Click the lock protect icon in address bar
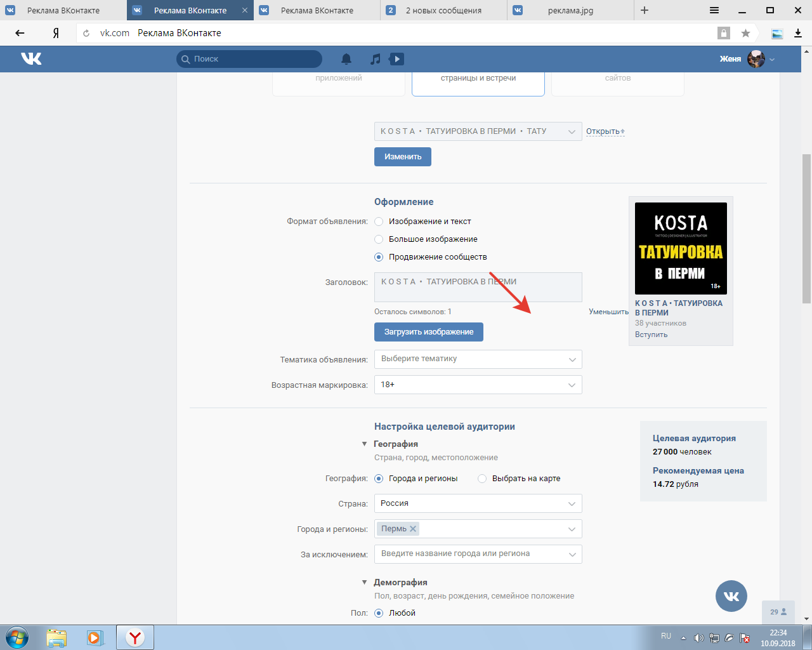812x650 pixels. [724, 33]
